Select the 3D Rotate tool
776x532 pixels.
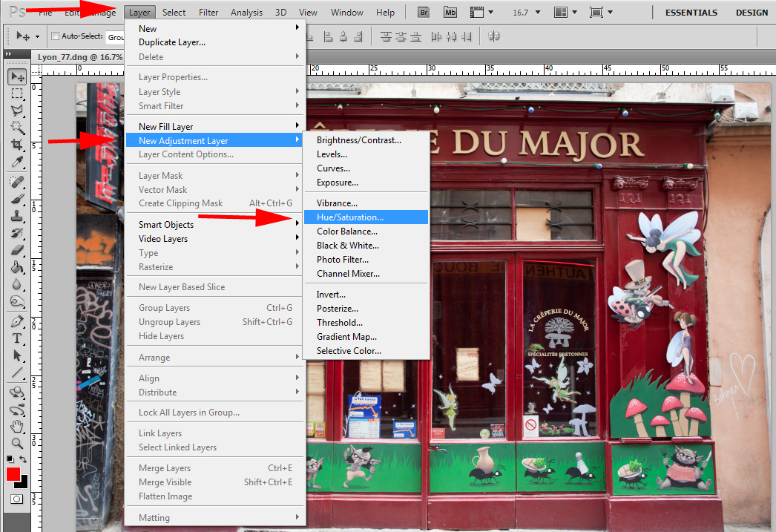17,393
